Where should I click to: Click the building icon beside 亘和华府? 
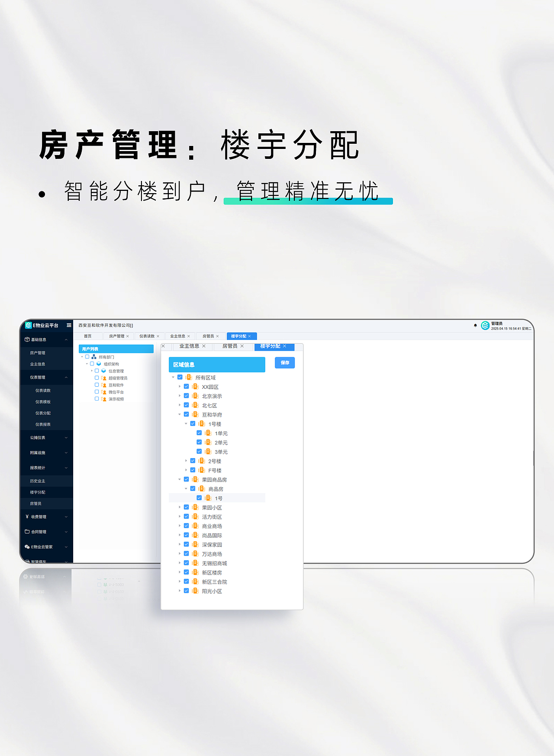coord(195,414)
